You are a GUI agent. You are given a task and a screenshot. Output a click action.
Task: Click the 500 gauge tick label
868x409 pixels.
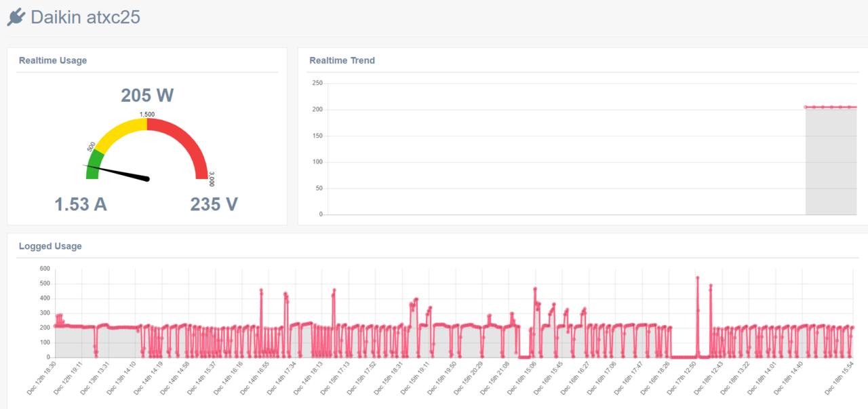click(x=92, y=147)
